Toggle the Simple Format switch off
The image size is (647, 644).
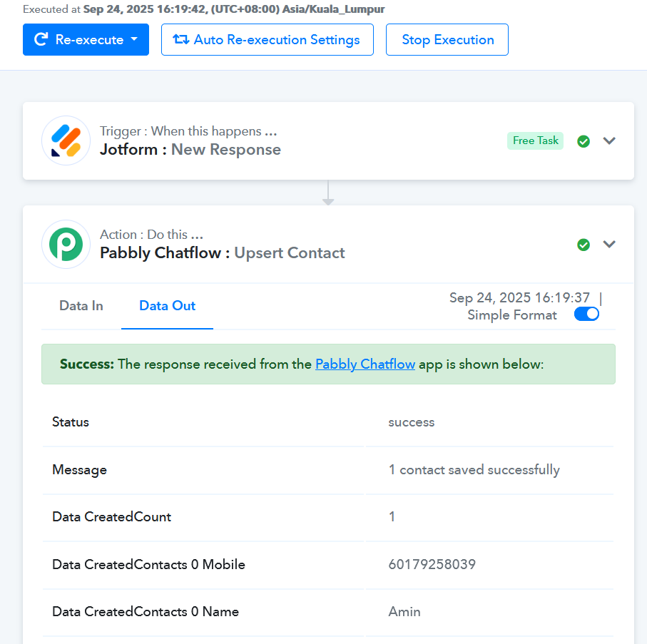(586, 315)
